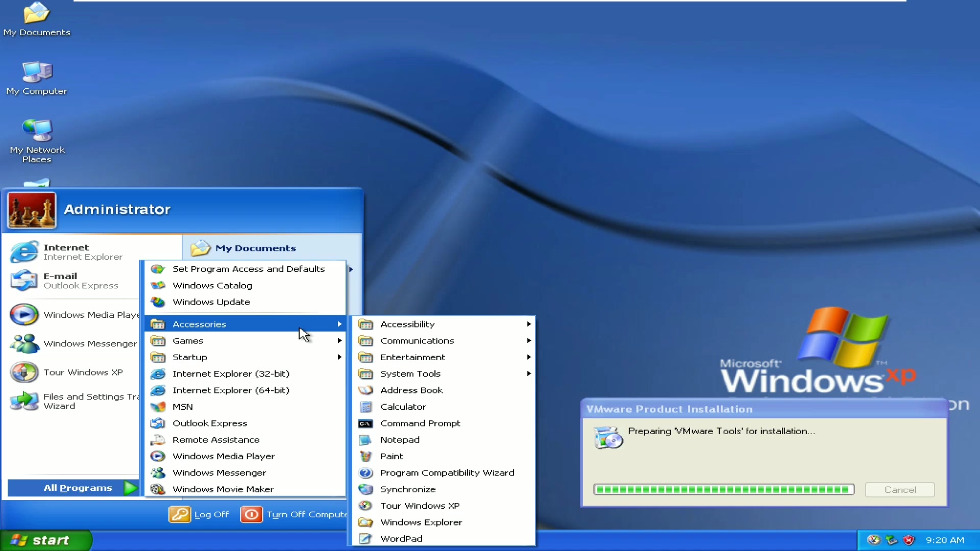Launch Windows Messenger from left pane
Screen dimensions: 980x551
tap(73, 343)
